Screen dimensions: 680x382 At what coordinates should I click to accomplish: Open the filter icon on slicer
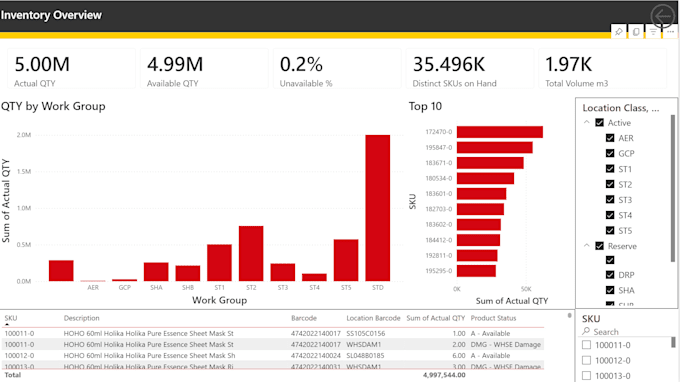click(x=653, y=32)
